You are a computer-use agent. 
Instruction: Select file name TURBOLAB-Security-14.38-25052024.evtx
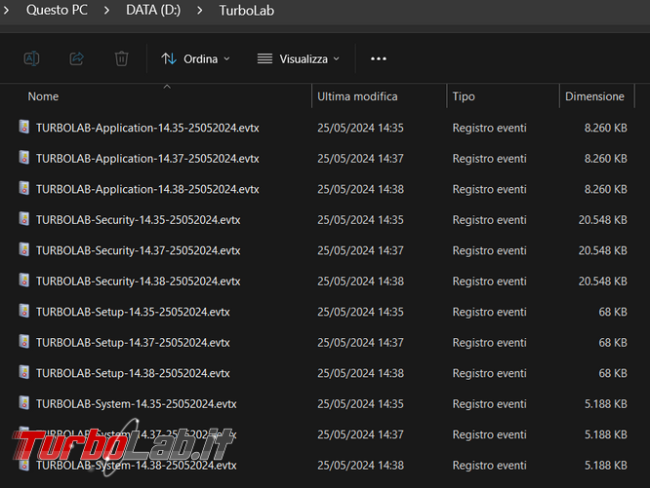138,282
